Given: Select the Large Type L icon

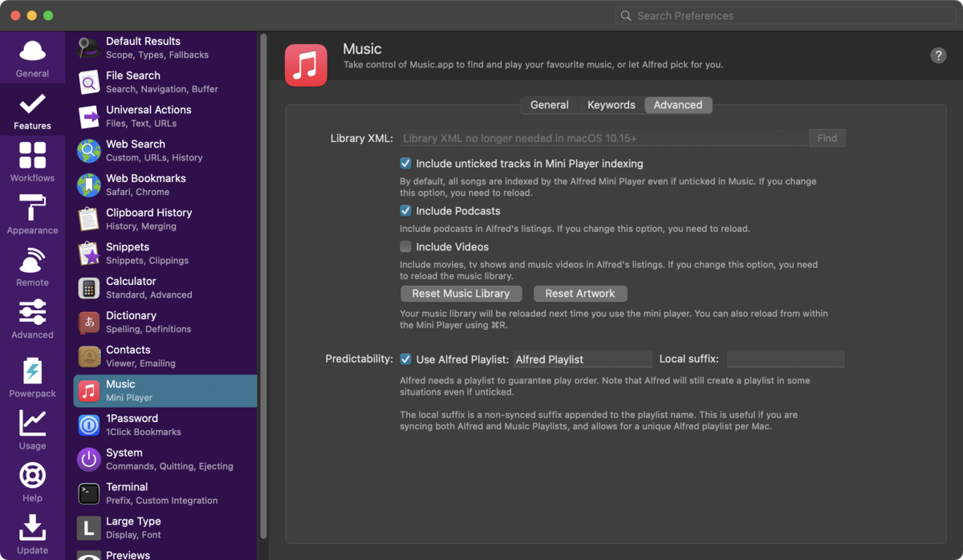Looking at the screenshot, I should 89,528.
